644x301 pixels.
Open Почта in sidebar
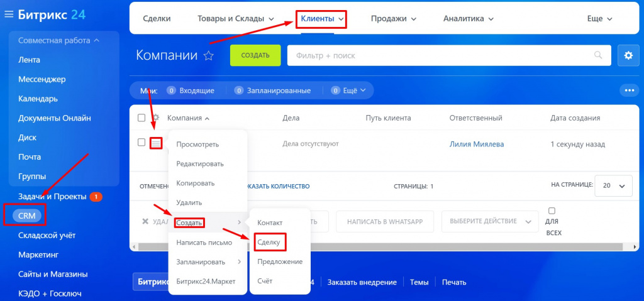30,157
